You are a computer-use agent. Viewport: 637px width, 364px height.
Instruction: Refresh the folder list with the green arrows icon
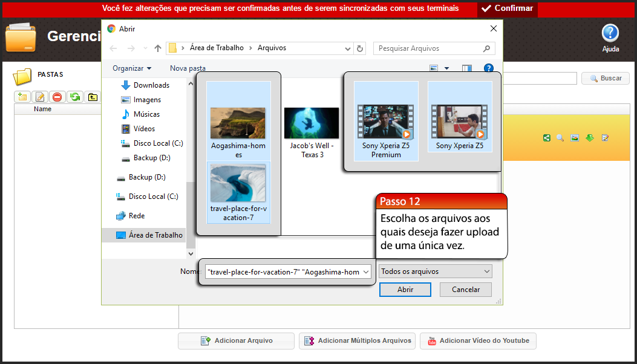75,96
